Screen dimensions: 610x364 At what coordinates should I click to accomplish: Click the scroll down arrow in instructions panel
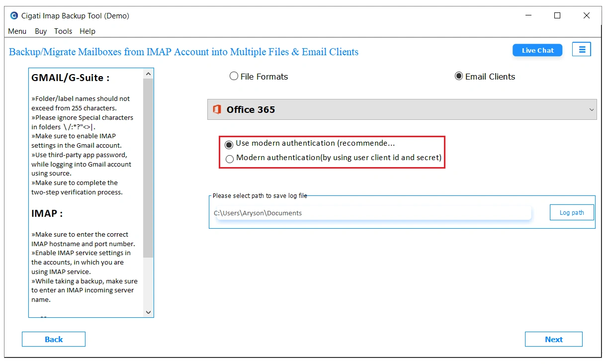(x=148, y=312)
